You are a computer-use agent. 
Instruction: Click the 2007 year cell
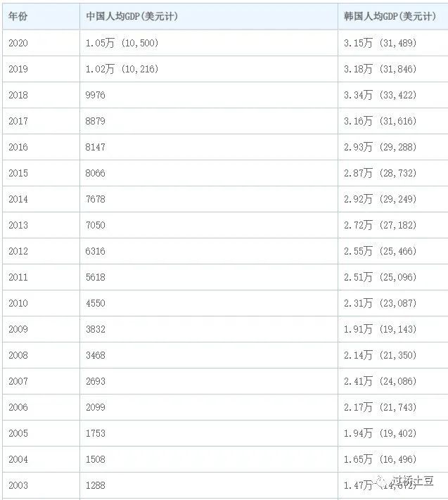pos(18,381)
